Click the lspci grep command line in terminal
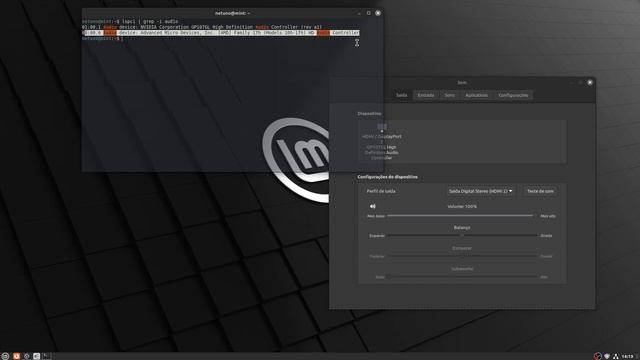This screenshot has width=640, height=360. tap(130, 21)
